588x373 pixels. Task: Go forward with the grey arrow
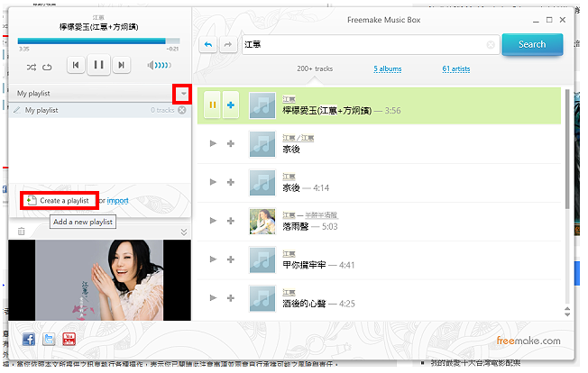click(228, 44)
